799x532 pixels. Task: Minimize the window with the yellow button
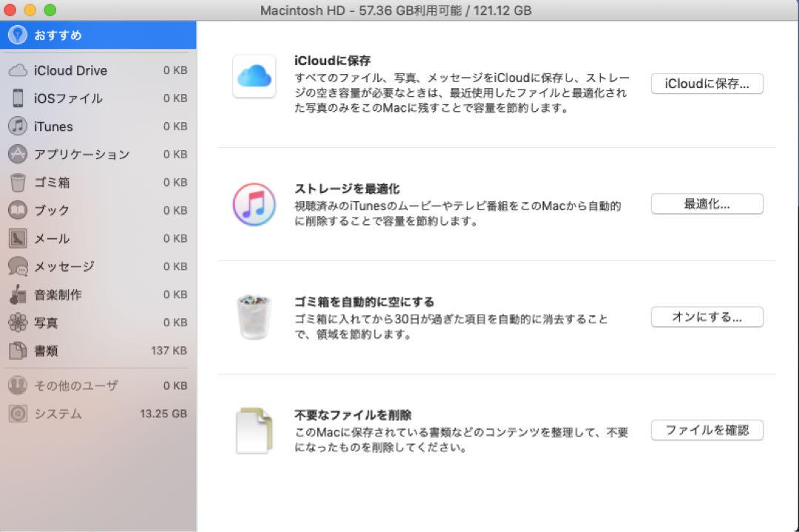(30, 10)
